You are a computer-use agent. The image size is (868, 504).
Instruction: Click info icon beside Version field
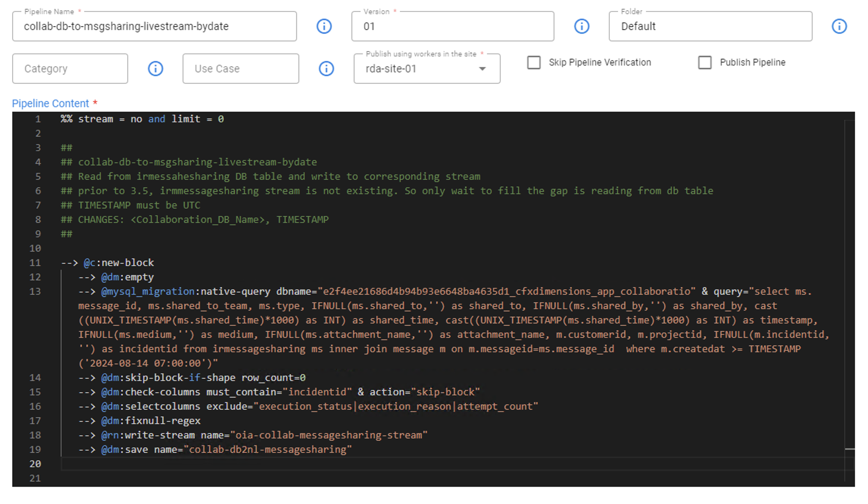tap(581, 26)
